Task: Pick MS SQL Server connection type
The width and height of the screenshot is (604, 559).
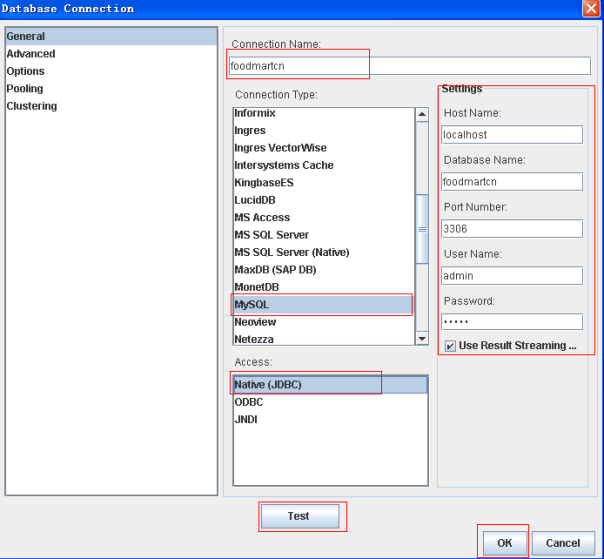Action: tap(324, 235)
